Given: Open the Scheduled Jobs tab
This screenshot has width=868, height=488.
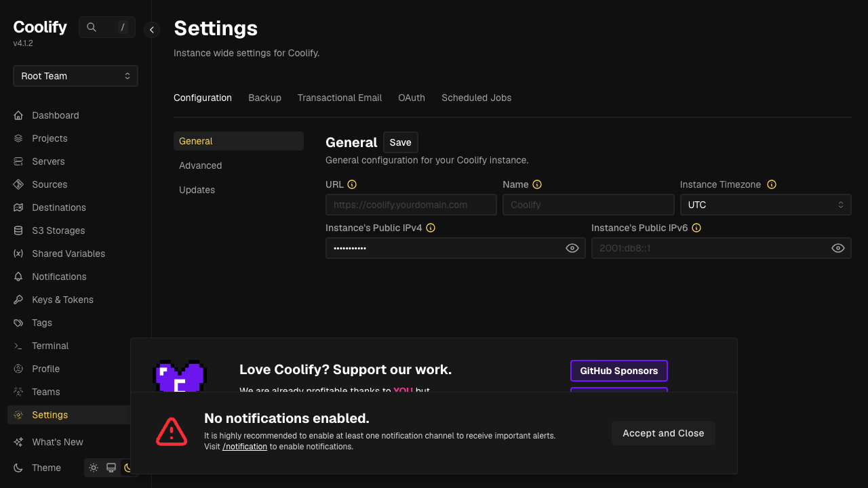Looking at the screenshot, I should 477,98.
